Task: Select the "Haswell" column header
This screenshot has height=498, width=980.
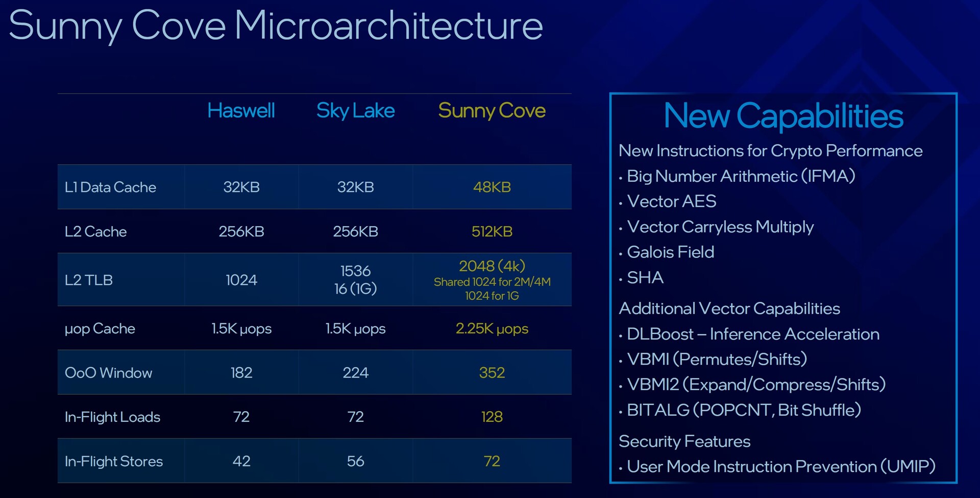Action: (x=241, y=111)
